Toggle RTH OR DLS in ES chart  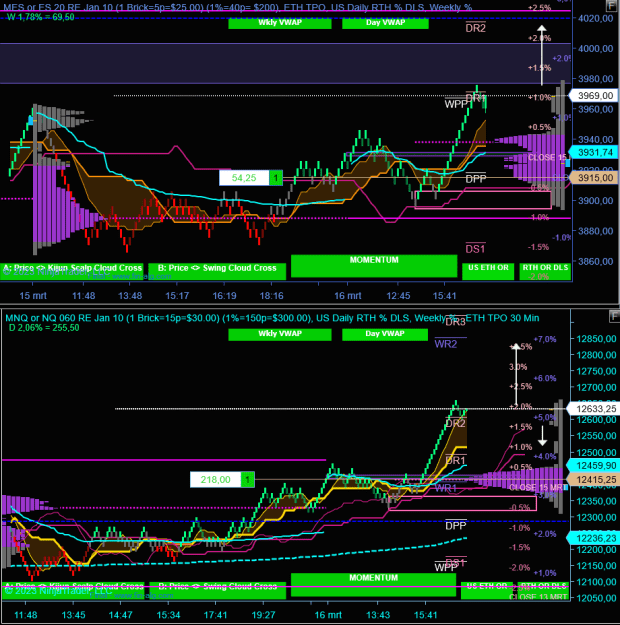[x=545, y=271]
